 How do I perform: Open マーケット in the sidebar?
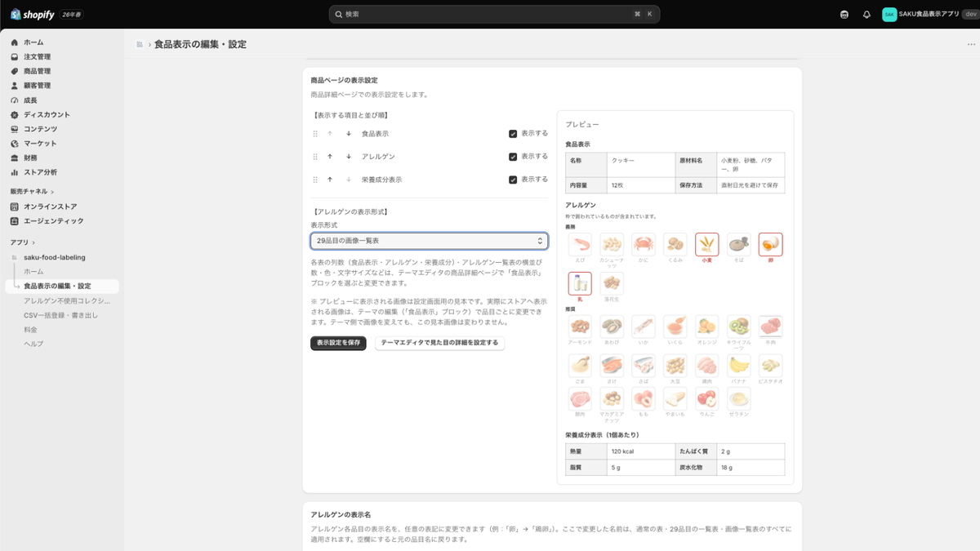pyautogui.click(x=40, y=144)
